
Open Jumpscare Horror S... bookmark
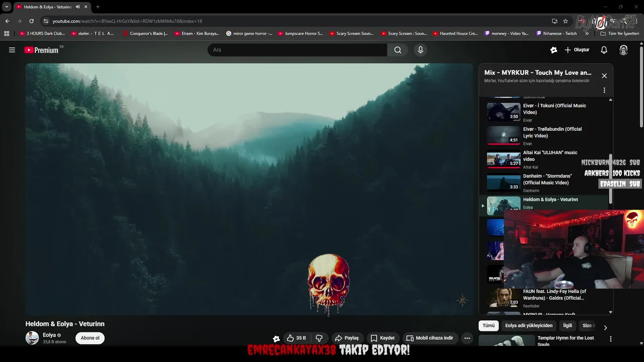pyautogui.click(x=300, y=34)
